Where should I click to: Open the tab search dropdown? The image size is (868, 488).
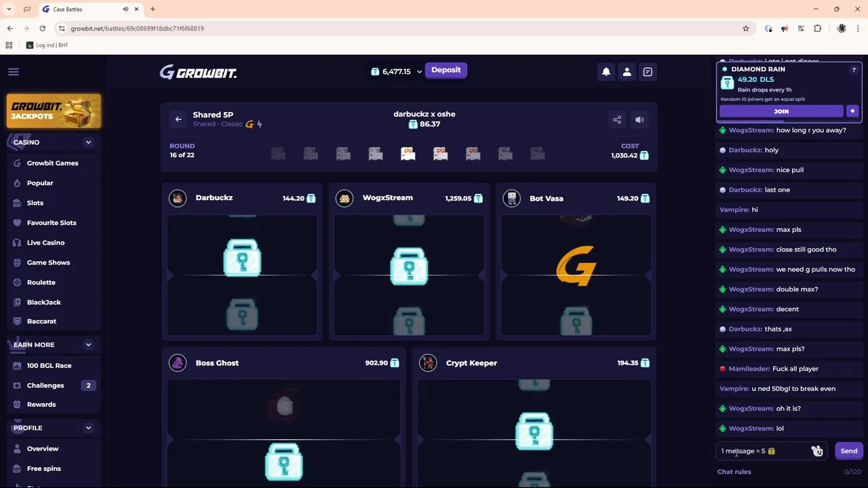click(x=9, y=9)
